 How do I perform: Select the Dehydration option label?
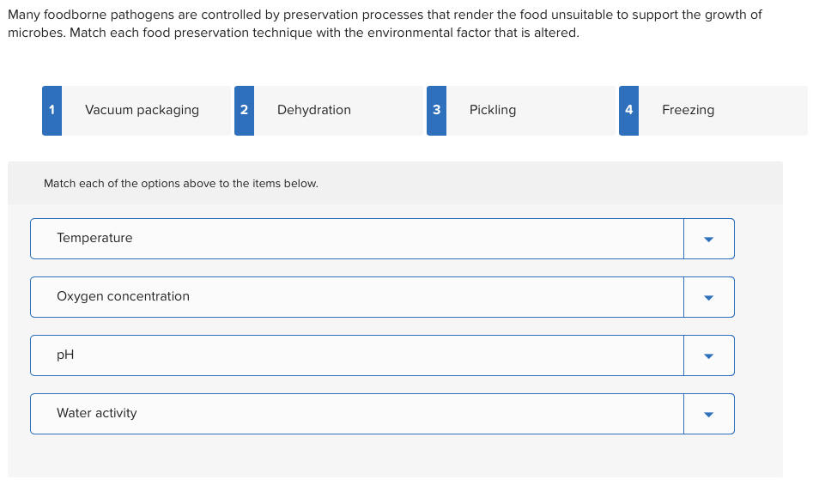314,110
